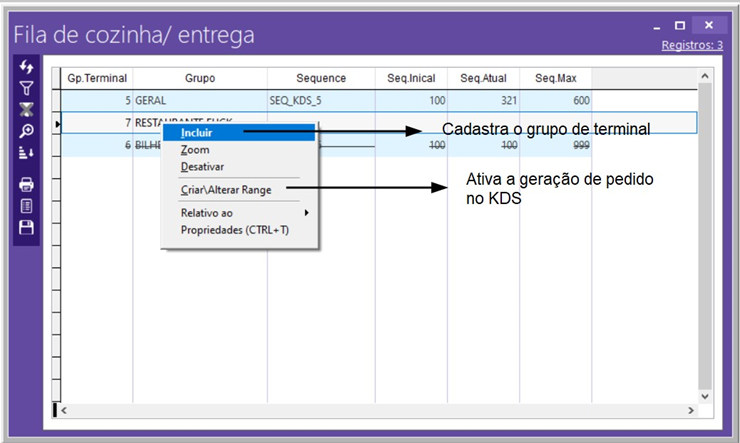Image resolution: width=740 pixels, height=443 pixels.
Task: Select Zoom in the context menu
Action: point(195,149)
